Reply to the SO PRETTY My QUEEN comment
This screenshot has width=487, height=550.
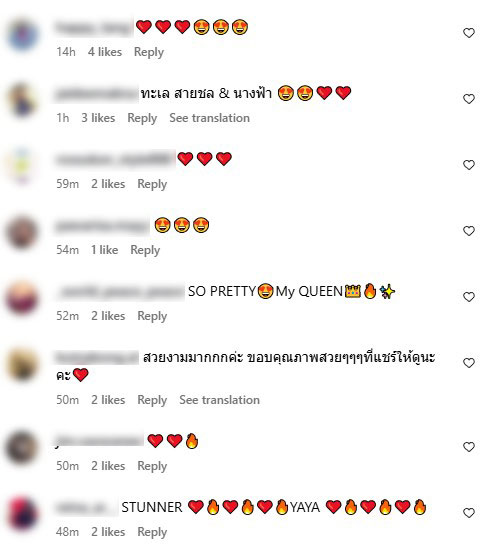pos(152,316)
